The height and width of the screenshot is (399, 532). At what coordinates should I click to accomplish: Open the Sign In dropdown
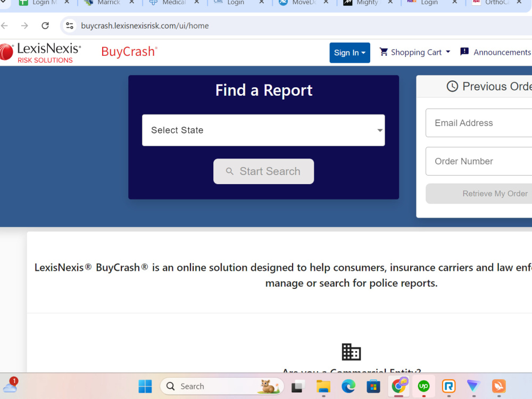(350, 53)
